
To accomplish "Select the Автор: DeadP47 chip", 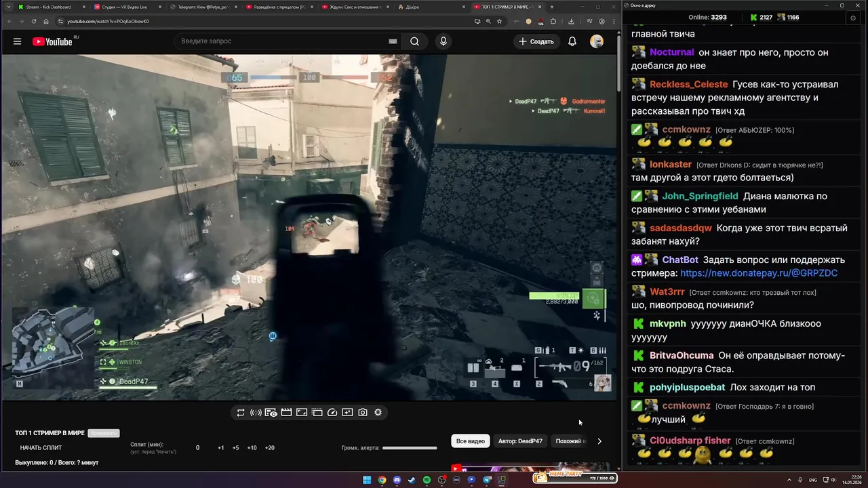I will tap(520, 441).
